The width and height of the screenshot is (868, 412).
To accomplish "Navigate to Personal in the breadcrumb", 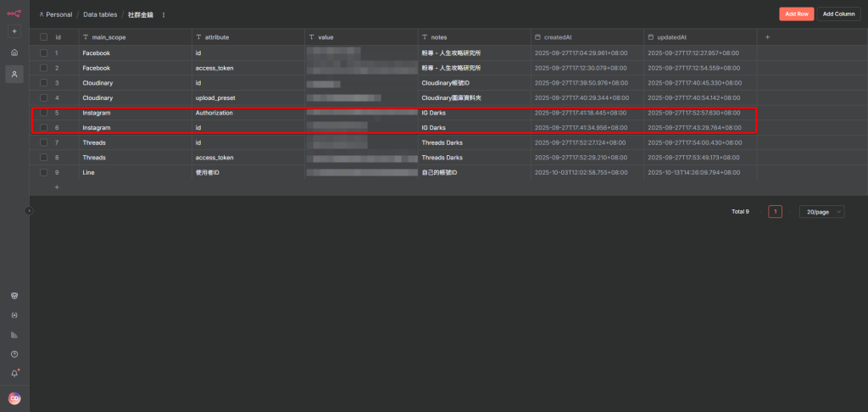I will (x=56, y=14).
